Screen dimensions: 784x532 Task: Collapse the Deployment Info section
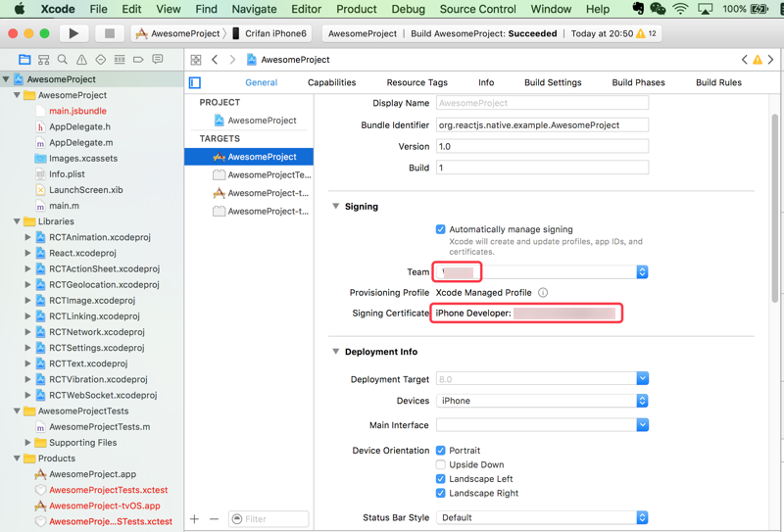[x=336, y=352]
